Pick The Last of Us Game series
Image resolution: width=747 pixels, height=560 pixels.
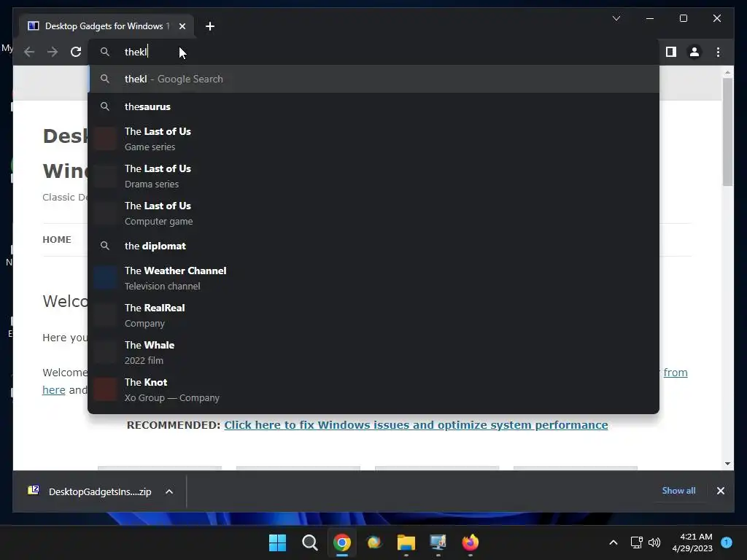click(x=373, y=139)
